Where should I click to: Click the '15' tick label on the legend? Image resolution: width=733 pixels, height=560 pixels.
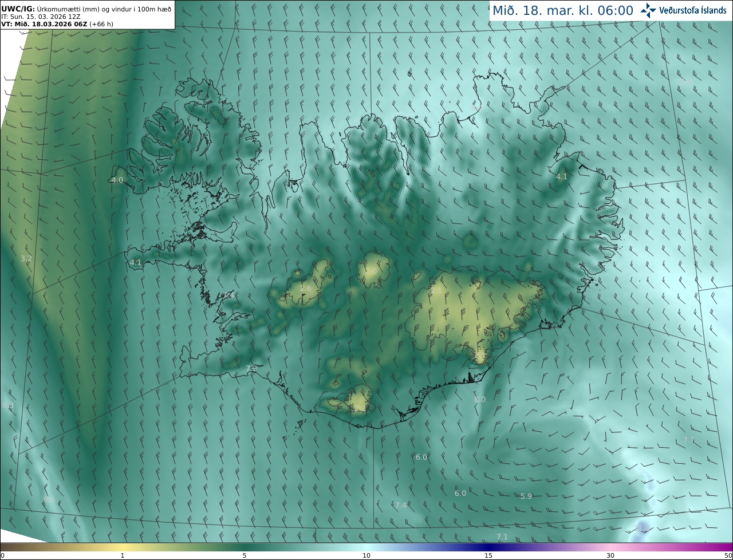point(488,555)
